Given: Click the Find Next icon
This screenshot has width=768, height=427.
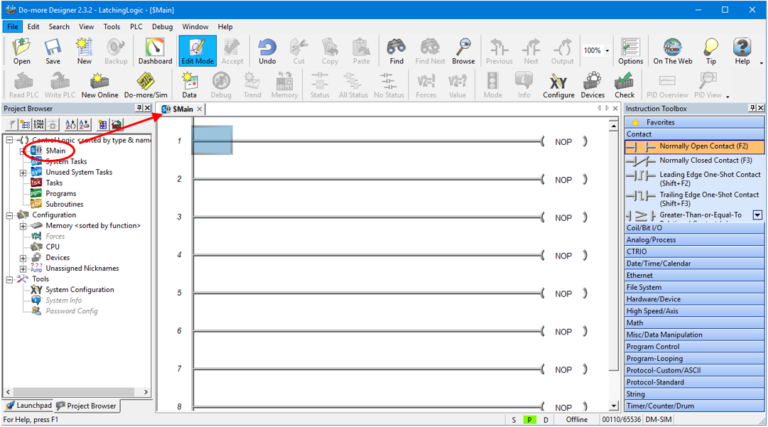Looking at the screenshot, I should coord(430,51).
